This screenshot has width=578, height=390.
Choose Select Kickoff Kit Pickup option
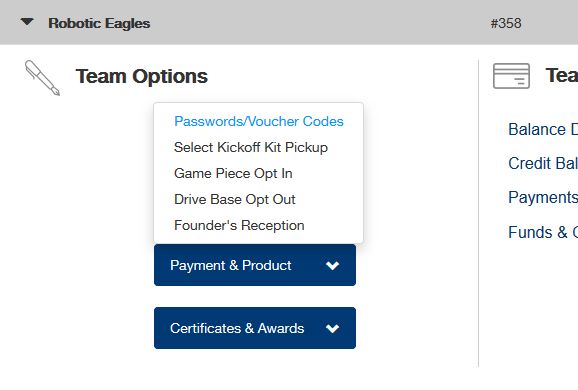pos(251,147)
